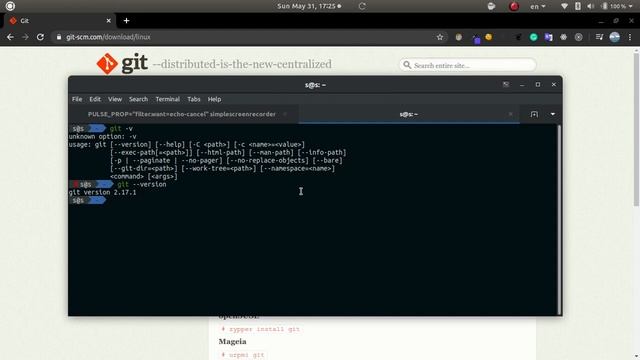
Task: Open the en language dropdown
Action: pyautogui.click(x=538, y=6)
